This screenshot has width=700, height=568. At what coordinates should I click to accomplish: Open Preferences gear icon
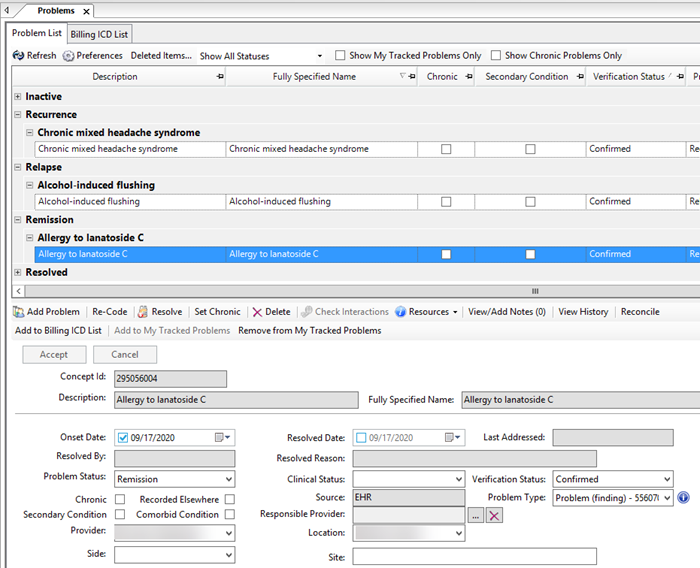(x=68, y=56)
